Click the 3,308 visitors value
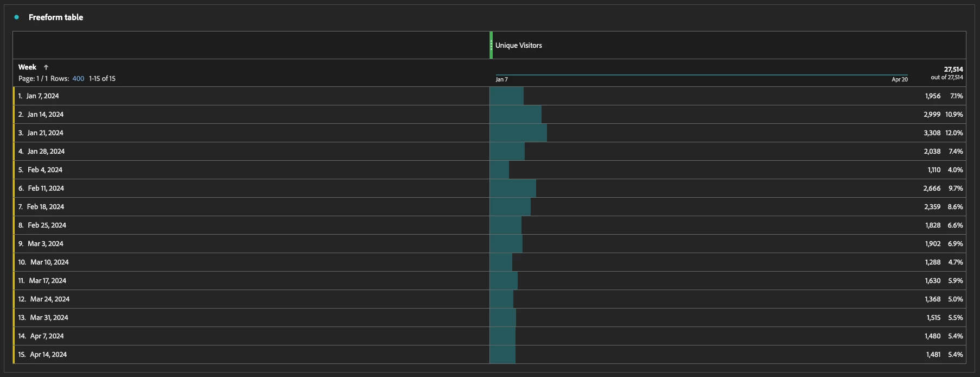This screenshot has height=377, width=980. (932, 133)
